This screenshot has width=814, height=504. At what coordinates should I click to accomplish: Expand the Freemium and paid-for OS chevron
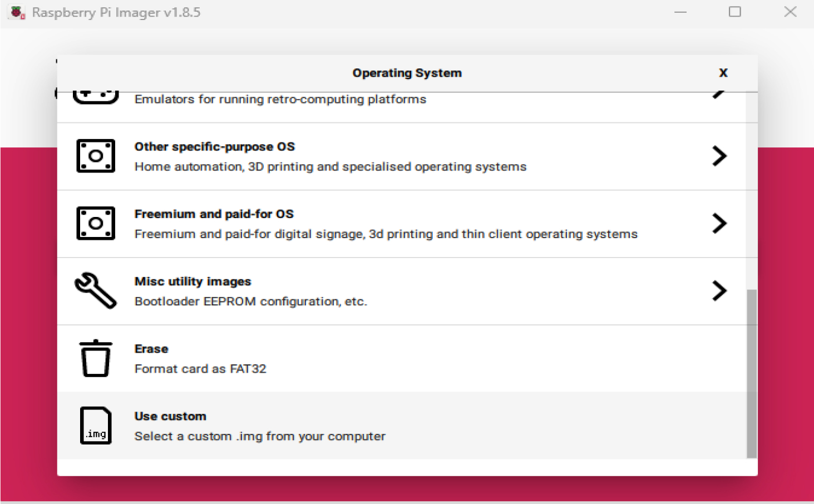click(x=719, y=223)
